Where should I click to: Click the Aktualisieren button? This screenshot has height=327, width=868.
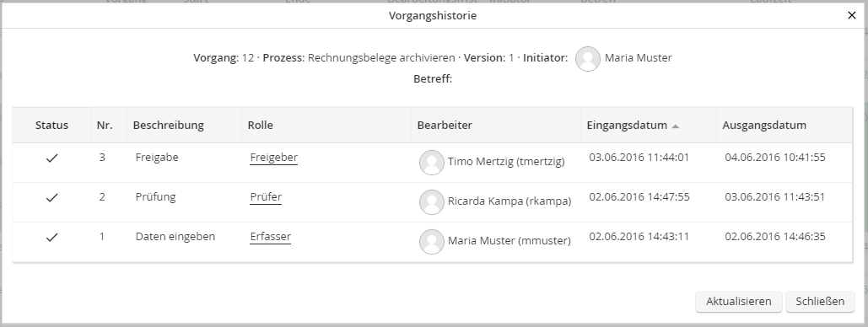point(738,302)
